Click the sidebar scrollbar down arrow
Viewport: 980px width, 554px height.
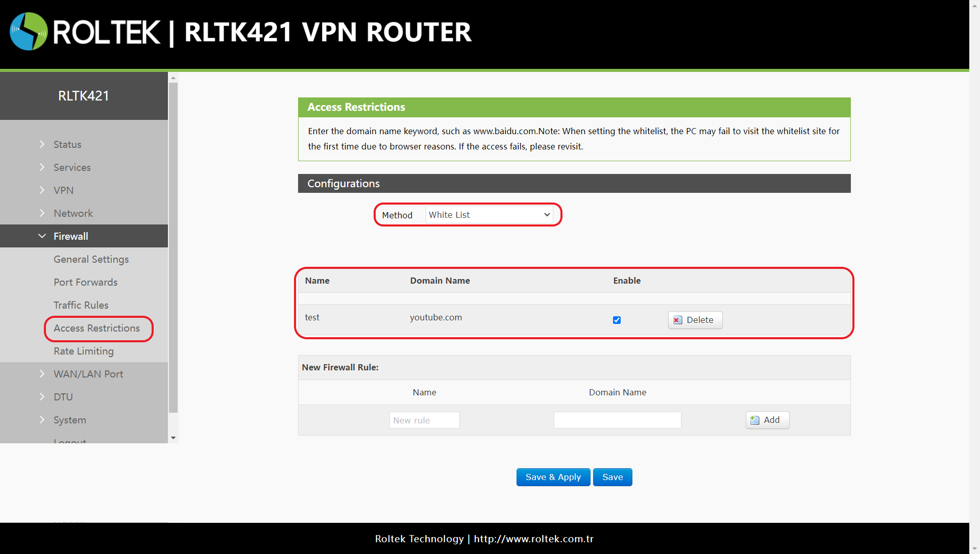173,438
